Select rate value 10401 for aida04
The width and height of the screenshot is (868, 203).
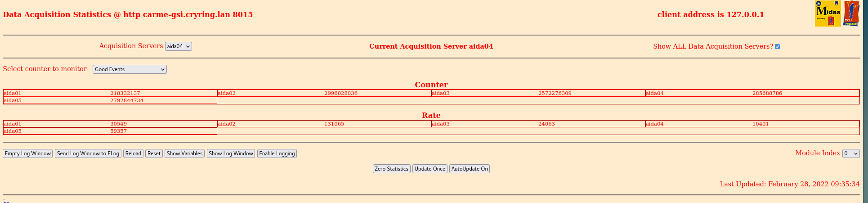coord(761,124)
